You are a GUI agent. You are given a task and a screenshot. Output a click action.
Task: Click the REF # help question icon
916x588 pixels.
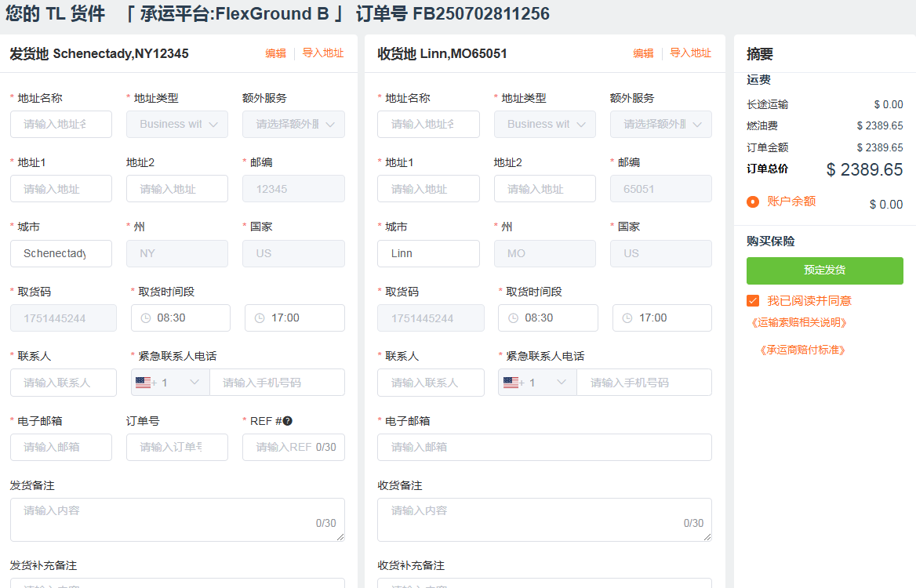pyautogui.click(x=287, y=421)
